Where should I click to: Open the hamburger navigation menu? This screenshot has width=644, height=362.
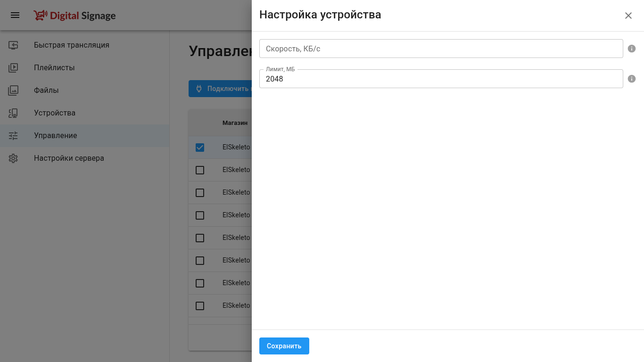[x=15, y=15]
